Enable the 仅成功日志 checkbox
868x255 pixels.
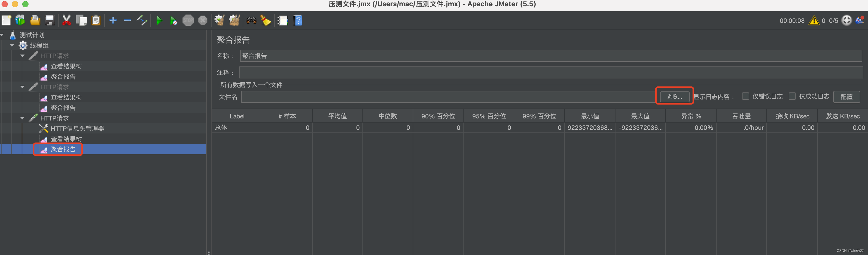[x=792, y=96]
